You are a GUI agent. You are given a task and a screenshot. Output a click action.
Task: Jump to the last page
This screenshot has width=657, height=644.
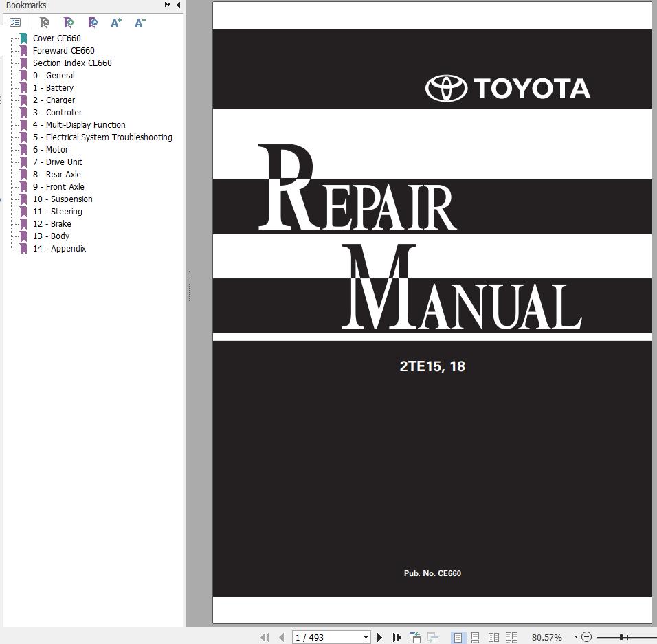tap(397, 637)
